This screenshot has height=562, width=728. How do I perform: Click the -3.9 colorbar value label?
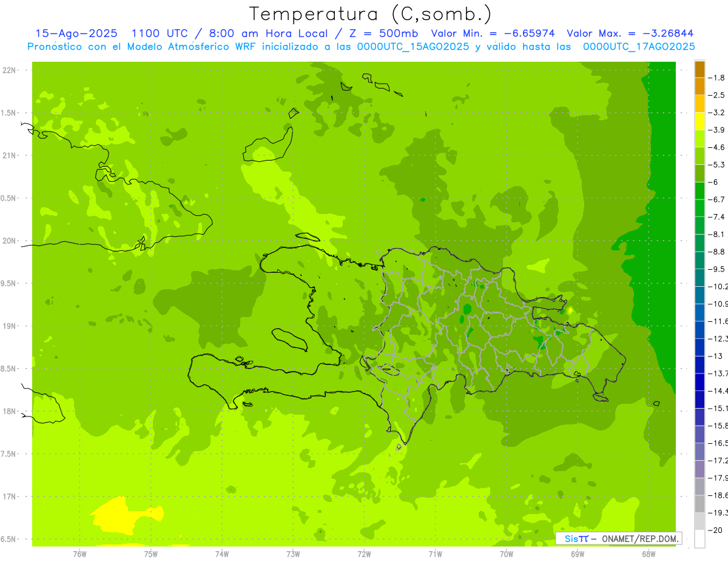point(718,130)
